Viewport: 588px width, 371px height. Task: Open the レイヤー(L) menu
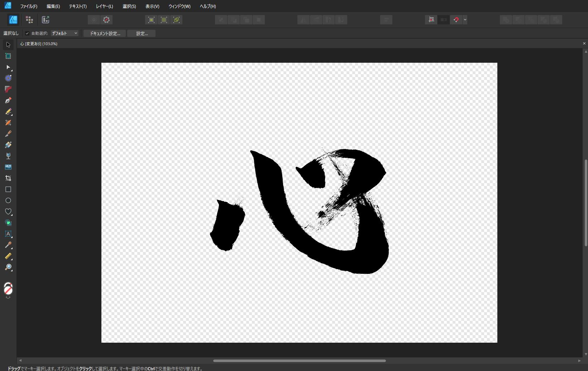(104, 6)
